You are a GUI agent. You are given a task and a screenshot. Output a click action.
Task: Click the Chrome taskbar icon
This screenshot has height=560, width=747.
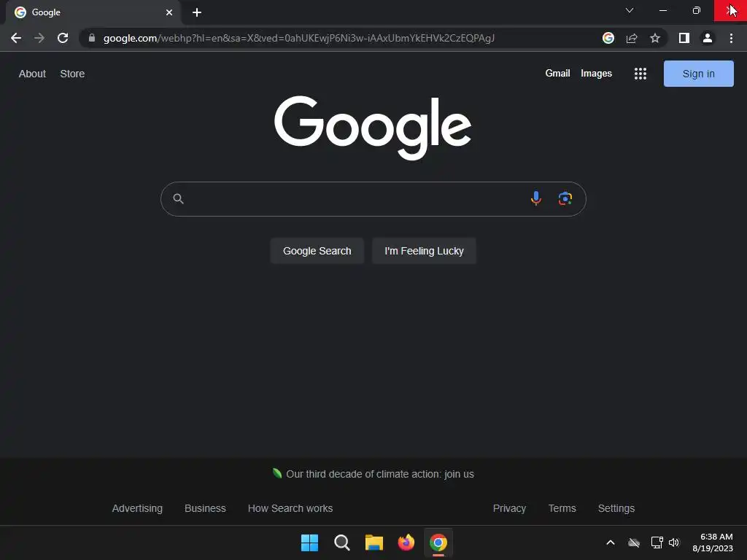438,542
